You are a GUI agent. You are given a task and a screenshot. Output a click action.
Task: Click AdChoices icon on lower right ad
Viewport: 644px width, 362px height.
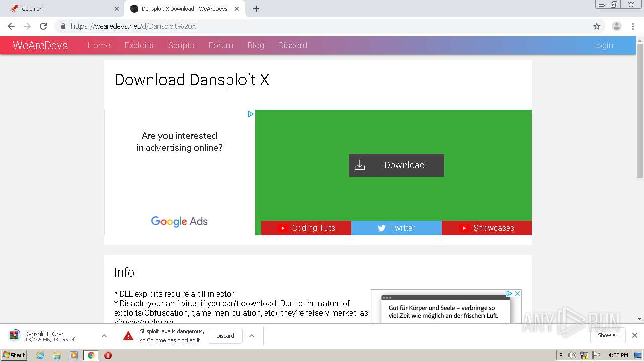[x=509, y=293]
